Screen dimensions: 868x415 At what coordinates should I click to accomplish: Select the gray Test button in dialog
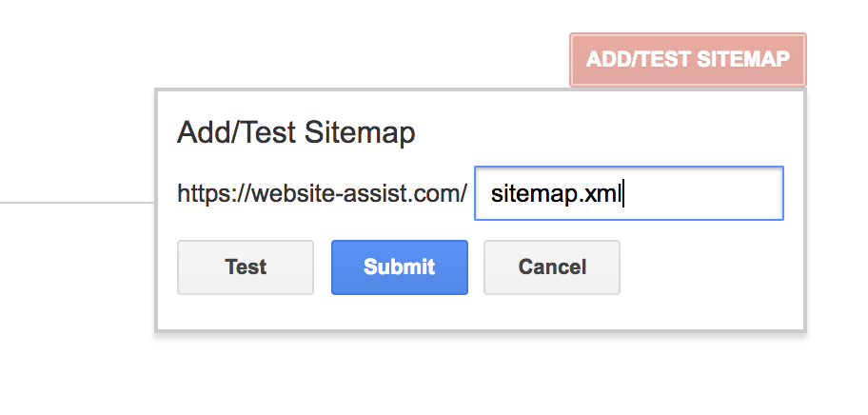click(x=245, y=267)
